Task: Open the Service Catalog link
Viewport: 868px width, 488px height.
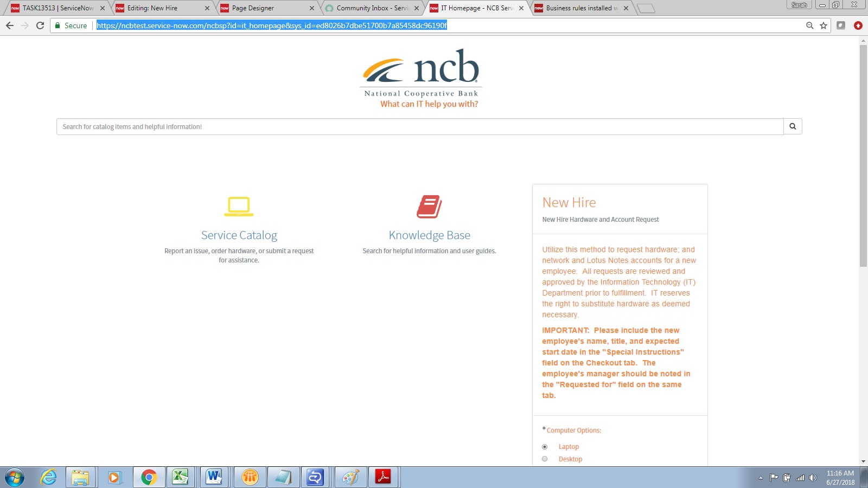Action: (239, 235)
